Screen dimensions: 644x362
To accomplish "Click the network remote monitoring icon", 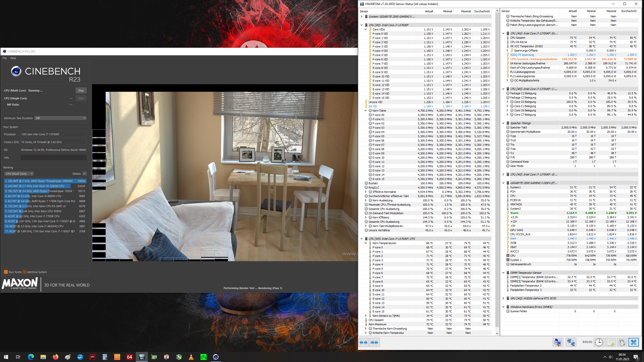I will coord(571,342).
